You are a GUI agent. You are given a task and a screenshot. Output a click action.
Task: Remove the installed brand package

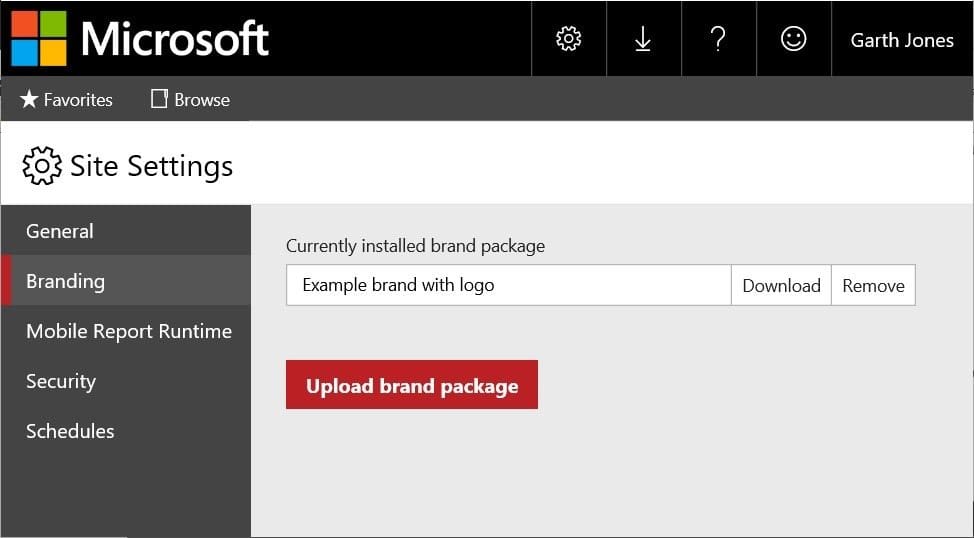pyautogui.click(x=873, y=285)
